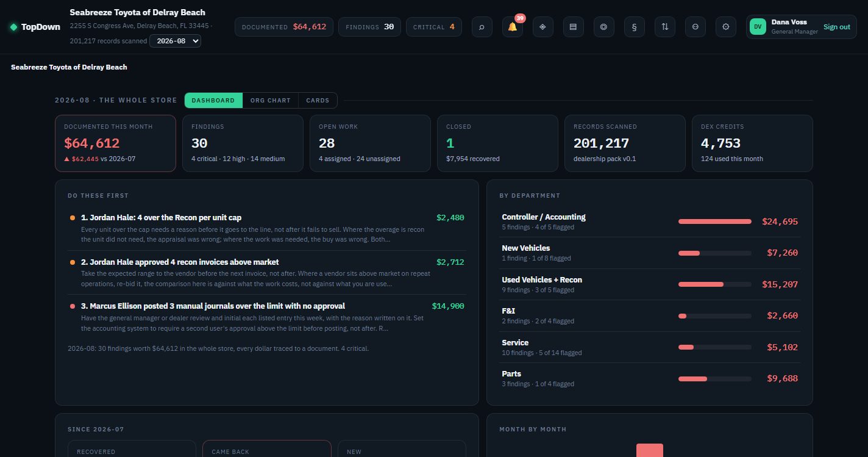Open the Documented This Month card

pyautogui.click(x=115, y=143)
